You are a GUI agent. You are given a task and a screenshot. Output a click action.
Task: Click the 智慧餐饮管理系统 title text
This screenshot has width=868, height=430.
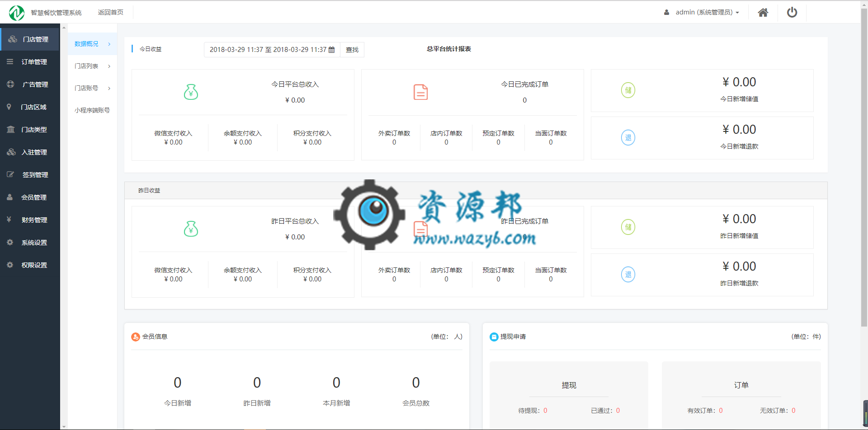pos(56,13)
